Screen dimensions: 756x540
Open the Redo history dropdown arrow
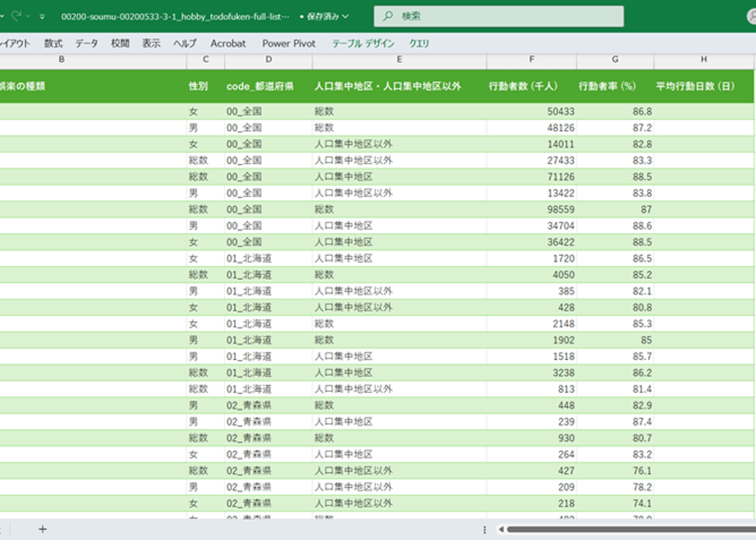[28, 16]
